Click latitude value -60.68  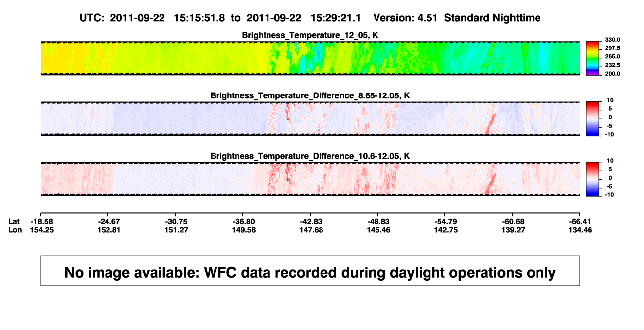click(x=512, y=221)
